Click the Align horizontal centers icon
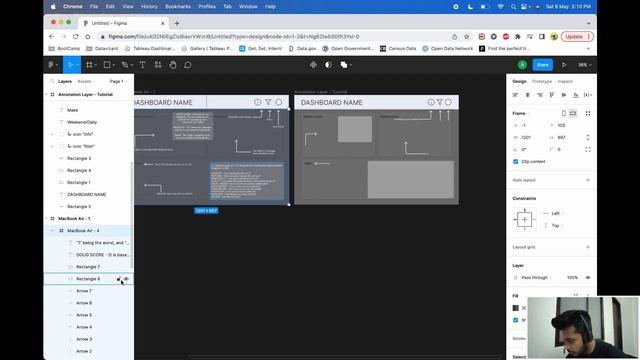The height and width of the screenshot is (360, 640). point(527,95)
